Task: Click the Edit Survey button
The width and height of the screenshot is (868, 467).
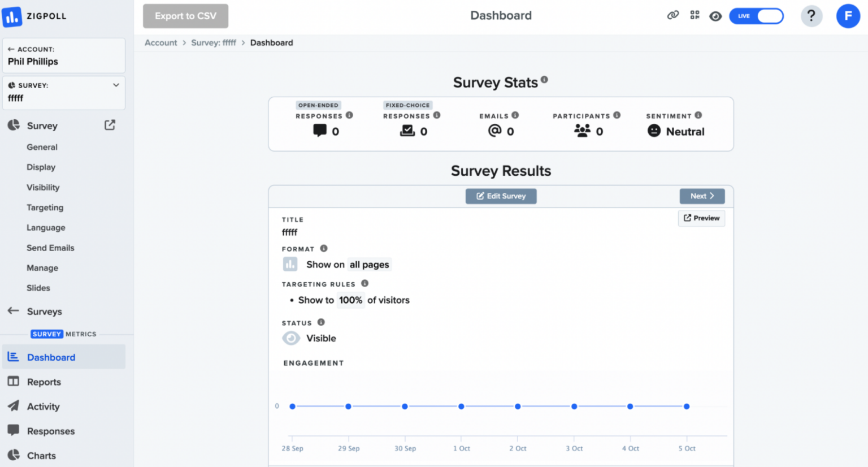Action: [501, 196]
